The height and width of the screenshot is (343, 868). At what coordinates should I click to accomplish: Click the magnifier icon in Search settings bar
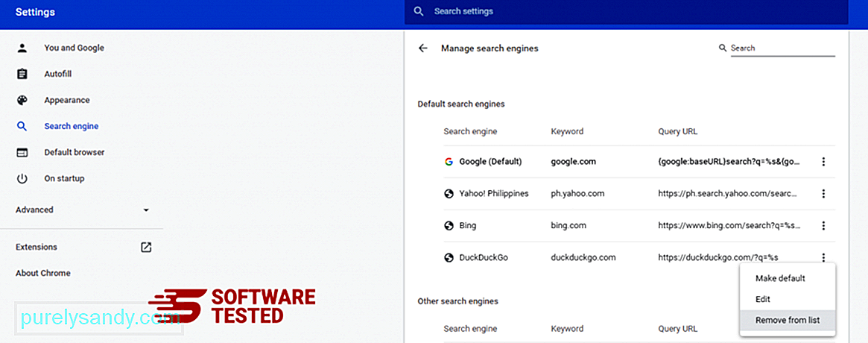[419, 12]
